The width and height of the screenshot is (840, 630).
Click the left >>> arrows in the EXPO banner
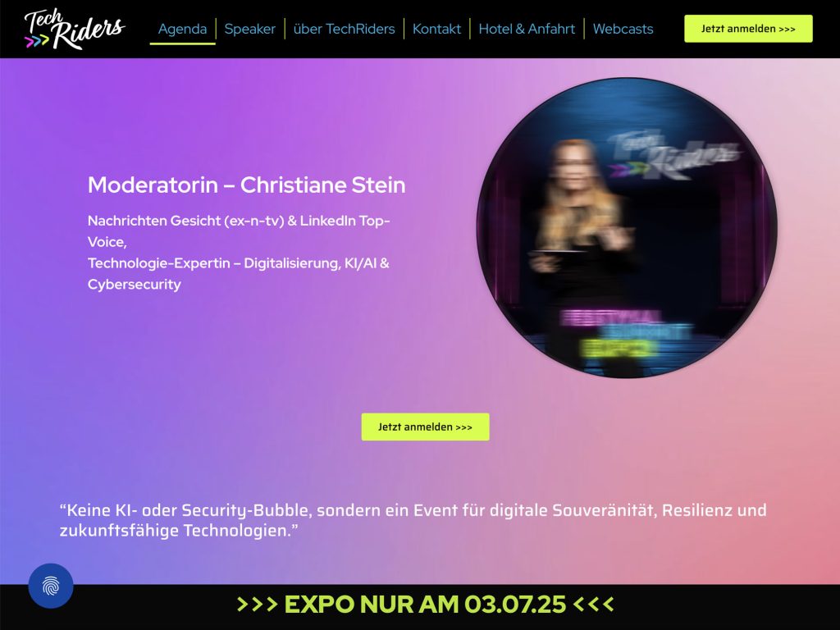point(257,605)
